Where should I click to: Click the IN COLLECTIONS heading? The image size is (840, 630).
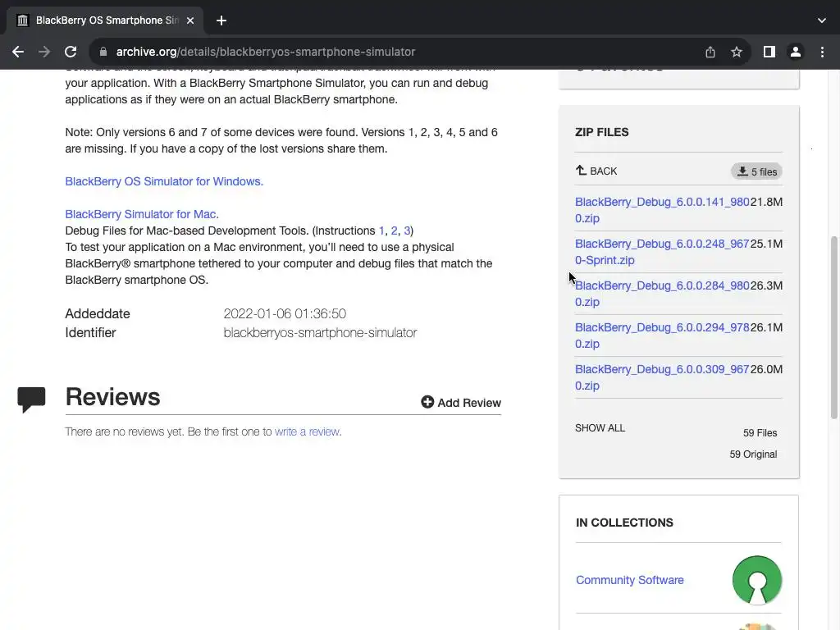pos(624,523)
